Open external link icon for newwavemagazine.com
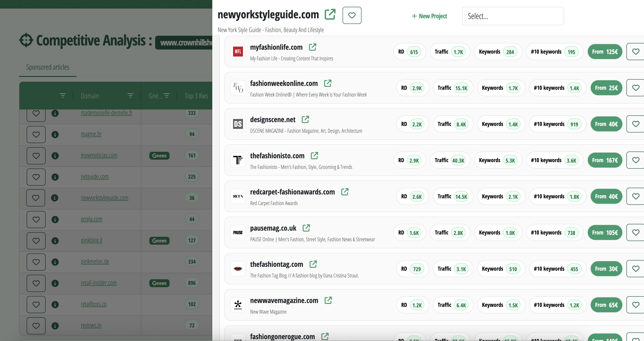The height and width of the screenshot is (341, 644). click(328, 300)
